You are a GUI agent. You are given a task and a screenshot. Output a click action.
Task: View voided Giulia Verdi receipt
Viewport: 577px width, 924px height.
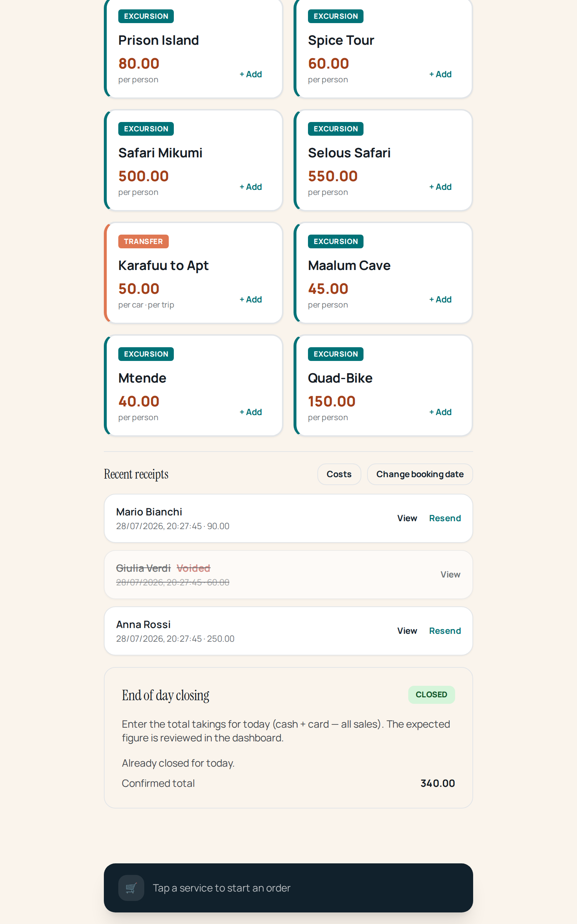(450, 574)
